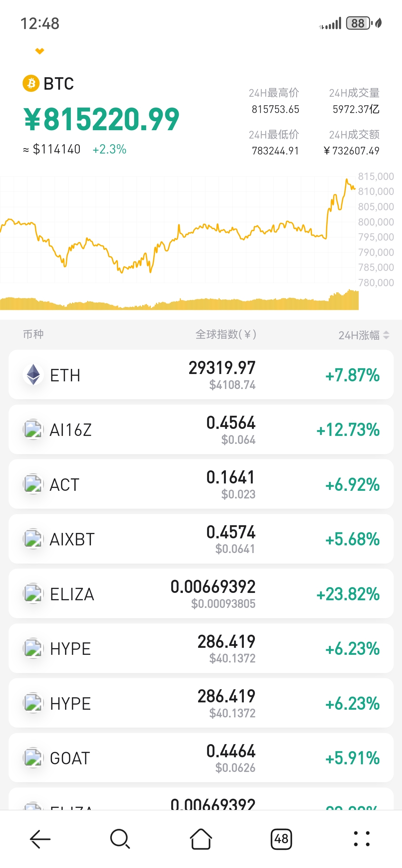This screenshot has height=868, width=402.
Task: Tap the Ethereum logo icon
Action: pos(33,375)
